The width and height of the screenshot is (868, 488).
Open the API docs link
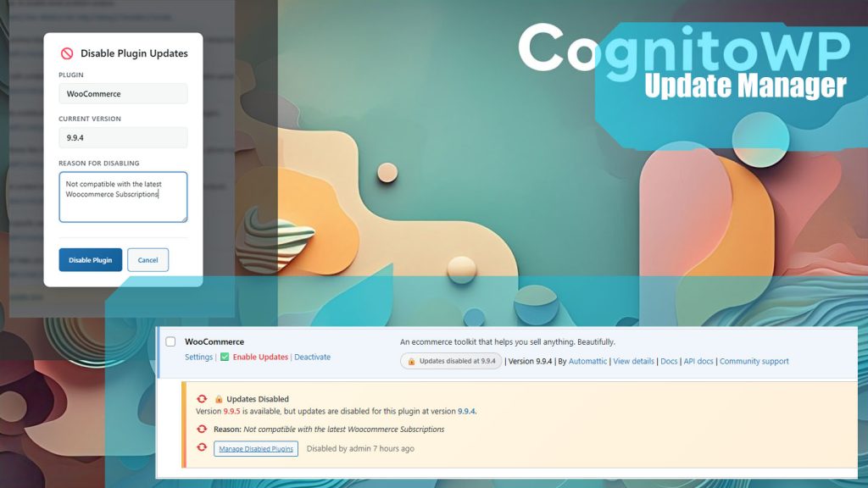698,361
